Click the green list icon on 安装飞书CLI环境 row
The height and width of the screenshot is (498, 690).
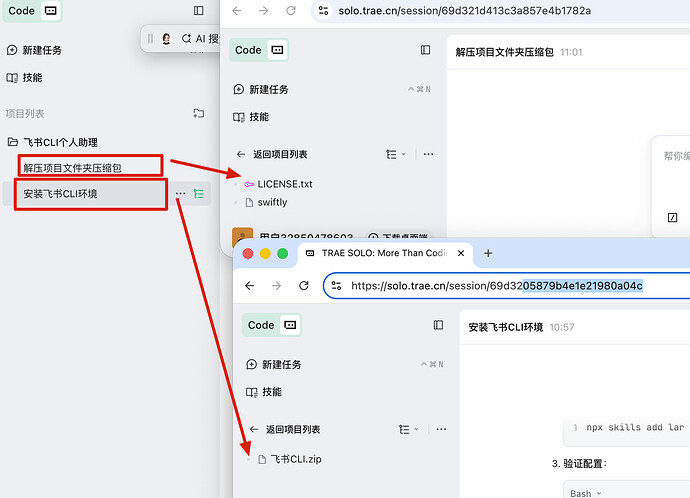[x=199, y=194]
